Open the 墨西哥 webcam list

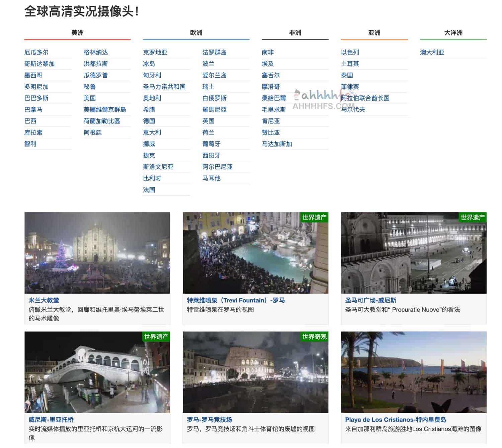tap(35, 75)
